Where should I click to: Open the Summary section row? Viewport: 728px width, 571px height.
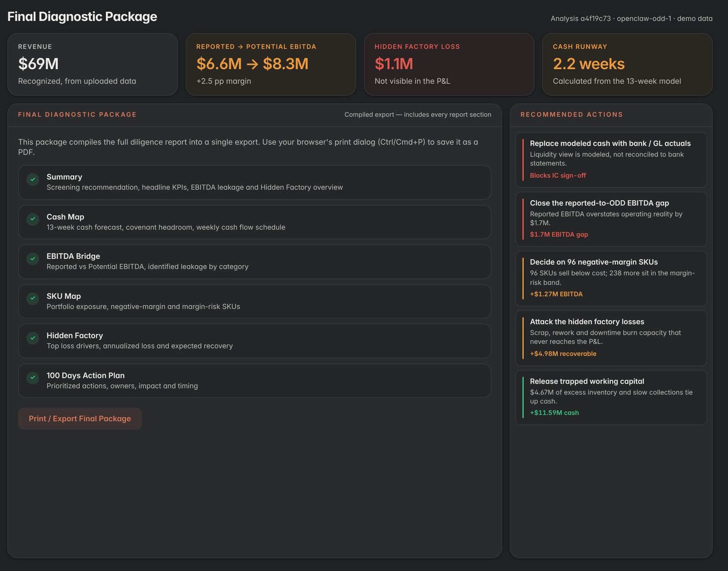(x=254, y=182)
